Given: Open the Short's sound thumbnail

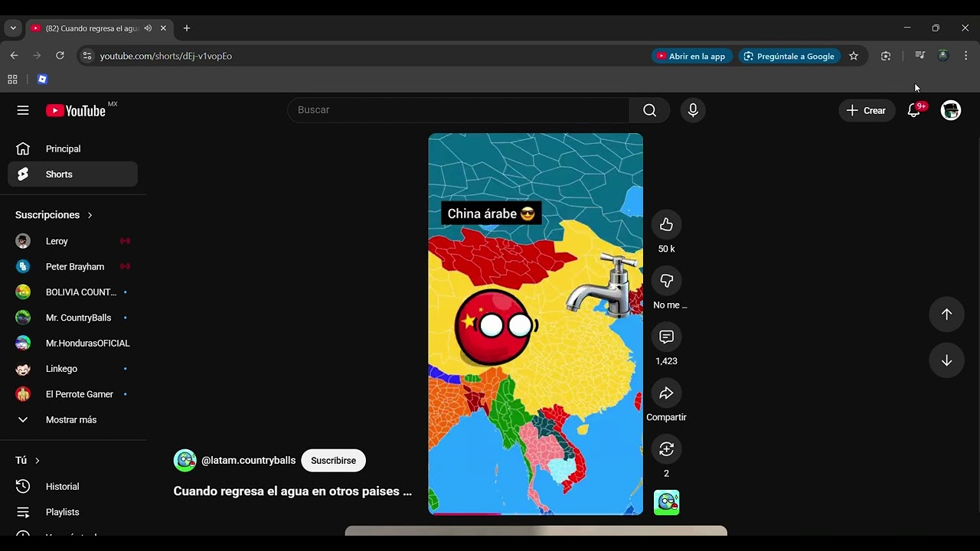Looking at the screenshot, I should tap(666, 502).
